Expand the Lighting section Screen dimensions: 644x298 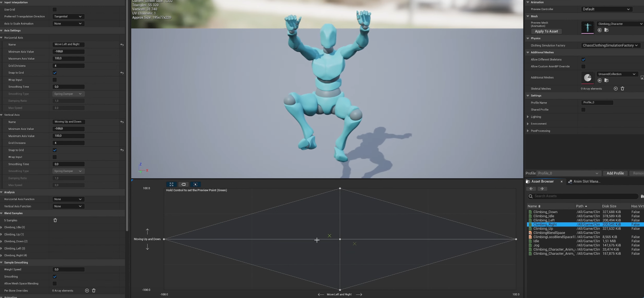[528, 117]
